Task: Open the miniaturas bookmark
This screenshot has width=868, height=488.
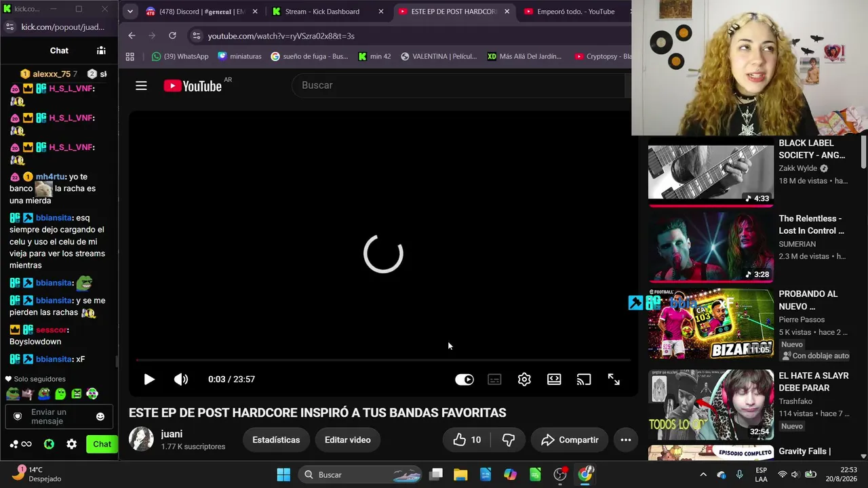Action: [x=239, y=57]
